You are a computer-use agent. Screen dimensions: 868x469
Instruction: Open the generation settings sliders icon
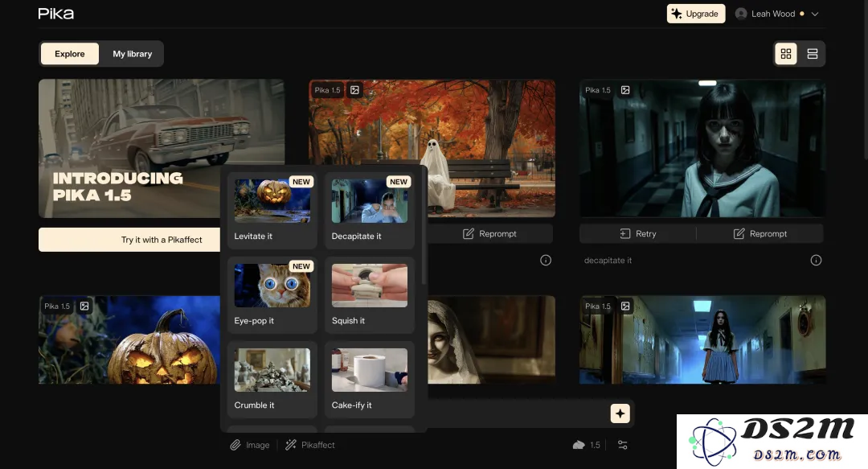point(623,445)
